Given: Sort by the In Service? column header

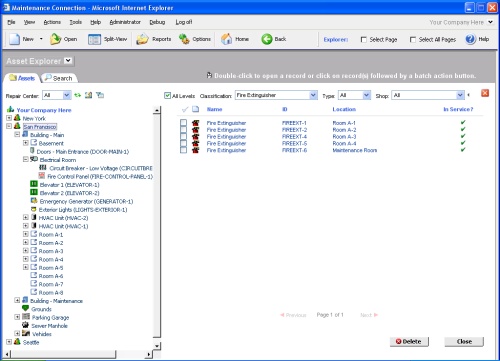Looking at the screenshot, I should 458,109.
